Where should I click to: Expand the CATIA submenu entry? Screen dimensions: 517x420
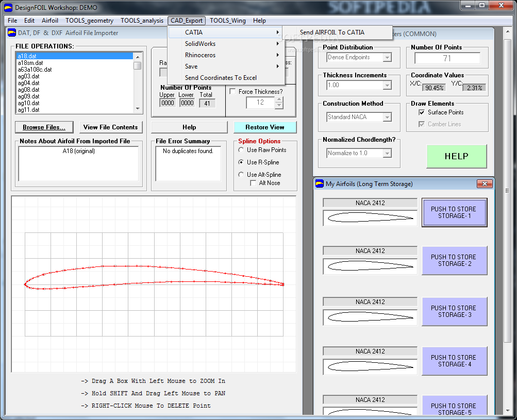pyautogui.click(x=226, y=32)
